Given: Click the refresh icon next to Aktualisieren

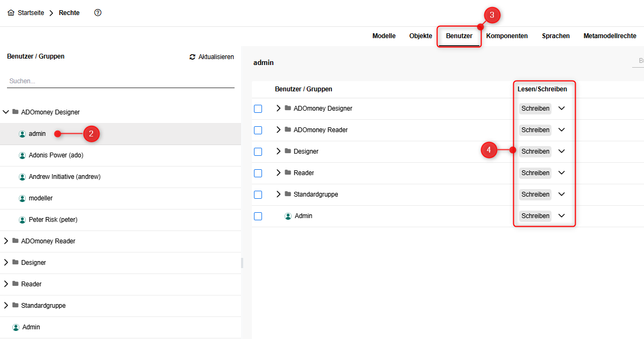Looking at the screenshot, I should (x=192, y=57).
